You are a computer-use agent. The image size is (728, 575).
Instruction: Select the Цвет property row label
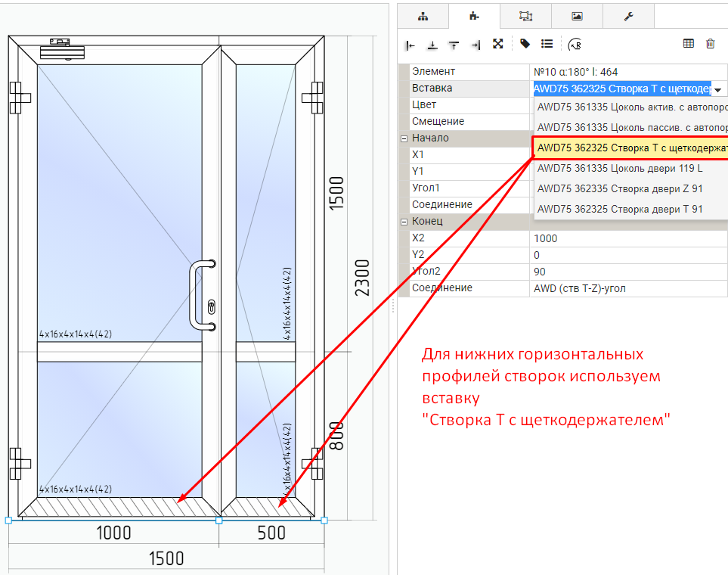[424, 105]
